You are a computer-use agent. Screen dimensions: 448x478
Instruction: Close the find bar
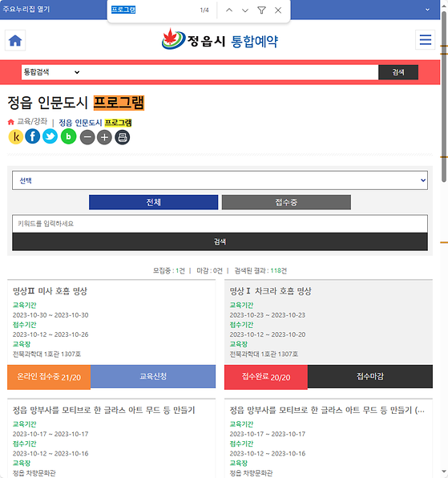pyautogui.click(x=278, y=10)
